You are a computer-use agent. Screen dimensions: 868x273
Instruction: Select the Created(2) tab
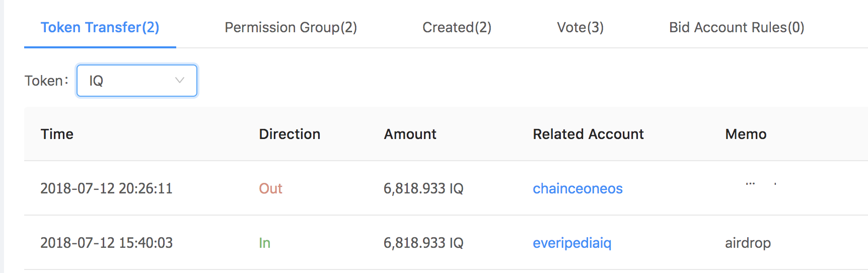click(x=457, y=27)
